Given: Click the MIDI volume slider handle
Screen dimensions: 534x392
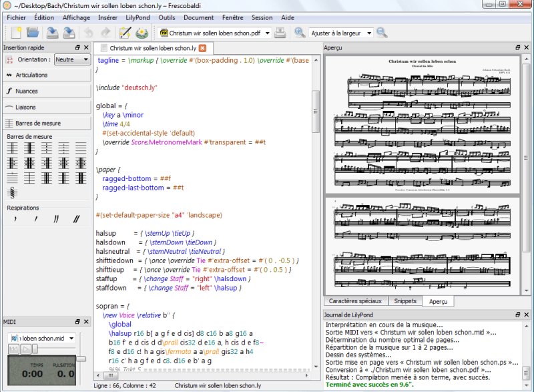Looking at the screenshot, I should coord(81,359).
